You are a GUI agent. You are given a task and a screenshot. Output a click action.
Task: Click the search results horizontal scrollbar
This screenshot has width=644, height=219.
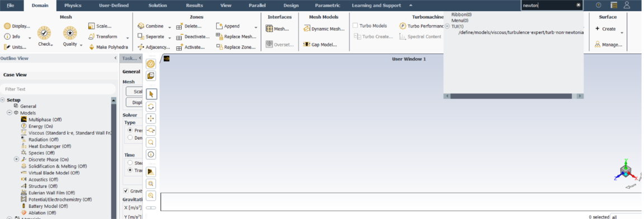coord(510,96)
